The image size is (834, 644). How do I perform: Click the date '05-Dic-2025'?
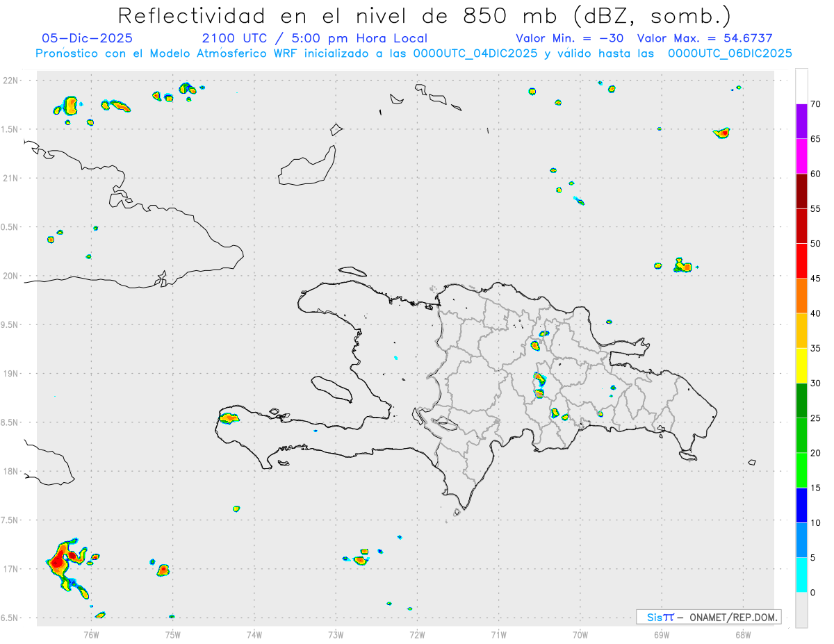[x=87, y=38]
